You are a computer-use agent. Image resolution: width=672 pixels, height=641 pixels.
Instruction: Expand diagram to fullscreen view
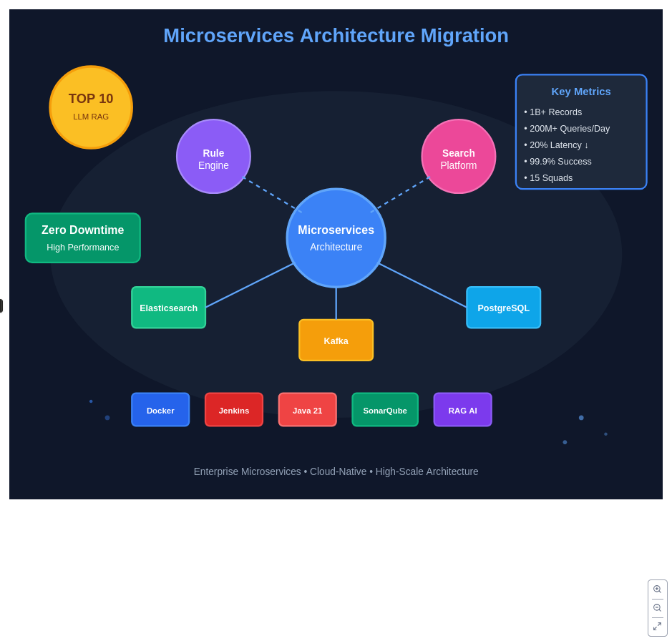point(657,627)
